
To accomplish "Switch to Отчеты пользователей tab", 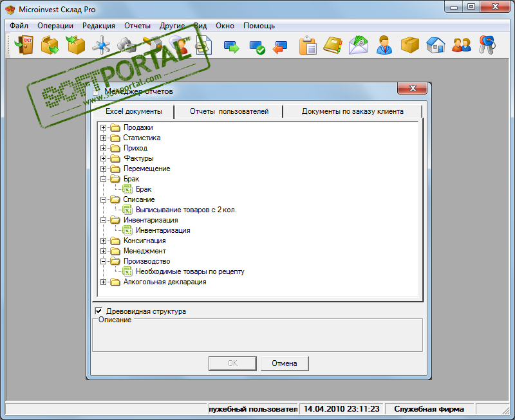I will click(229, 111).
